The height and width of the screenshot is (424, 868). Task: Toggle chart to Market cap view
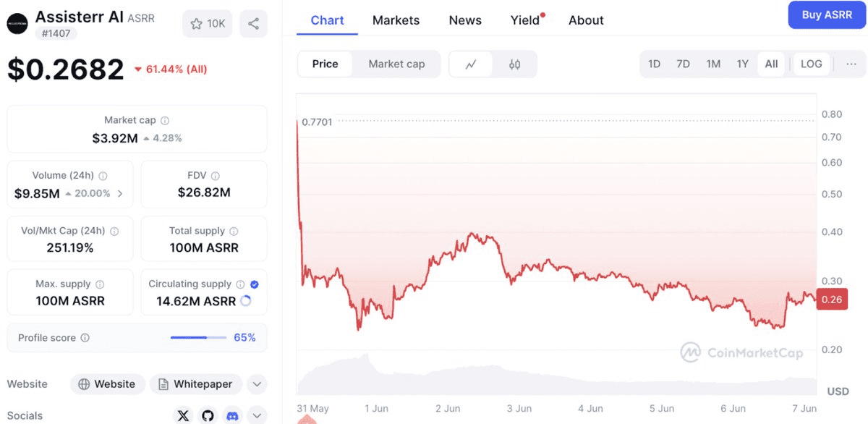point(396,64)
